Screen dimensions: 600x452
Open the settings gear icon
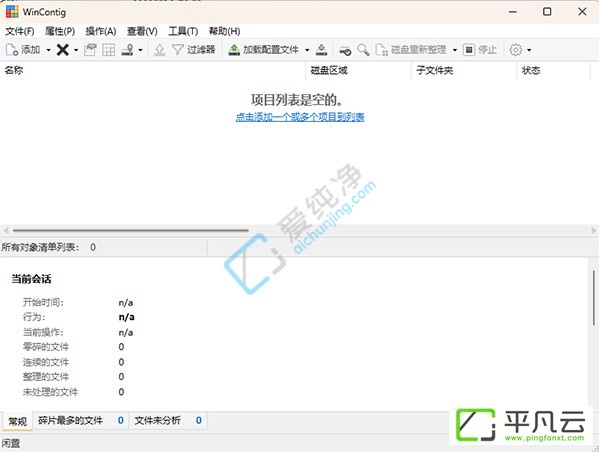point(515,50)
